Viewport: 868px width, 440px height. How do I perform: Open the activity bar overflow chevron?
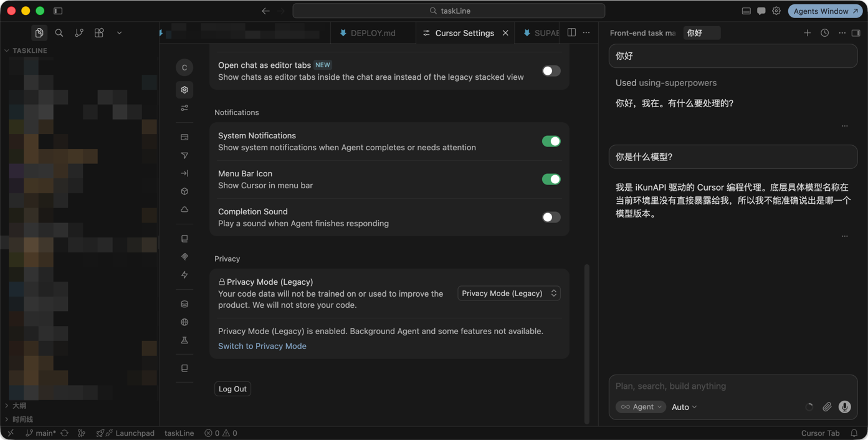[x=119, y=33]
